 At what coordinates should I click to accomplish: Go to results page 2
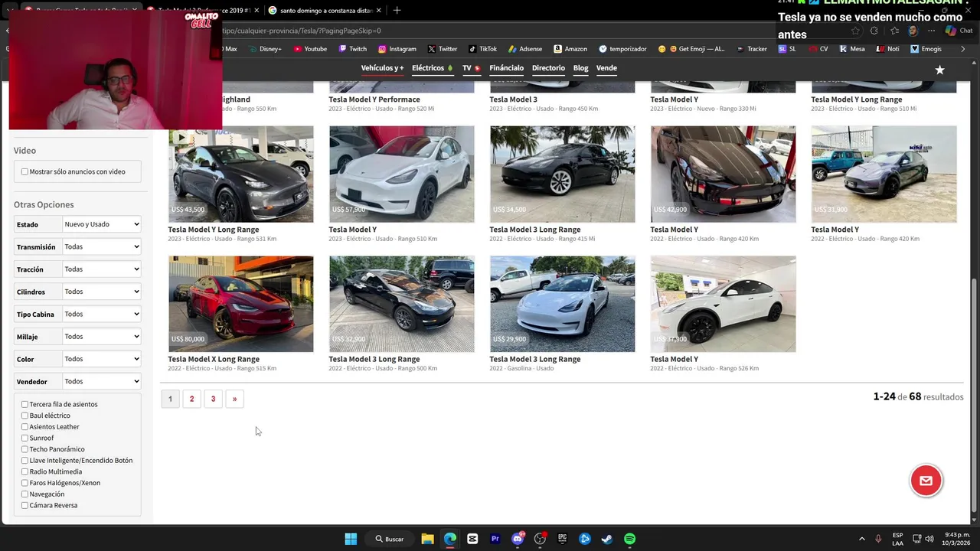pyautogui.click(x=191, y=399)
